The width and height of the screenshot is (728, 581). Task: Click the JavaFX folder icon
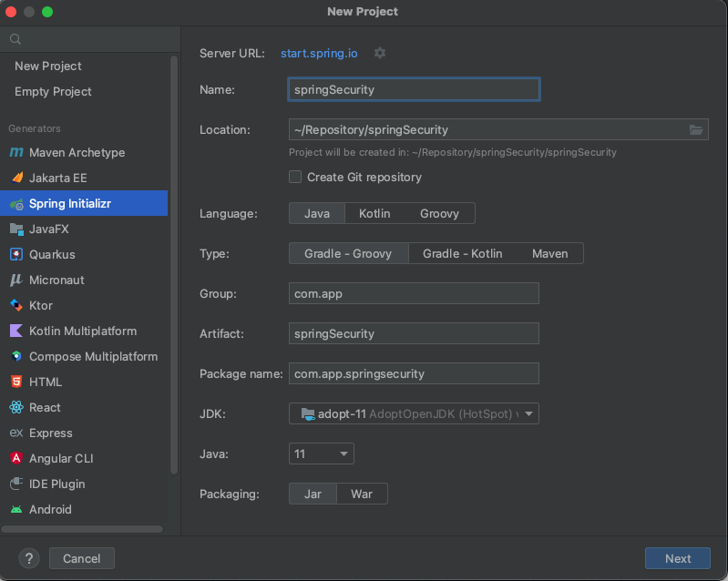16,229
